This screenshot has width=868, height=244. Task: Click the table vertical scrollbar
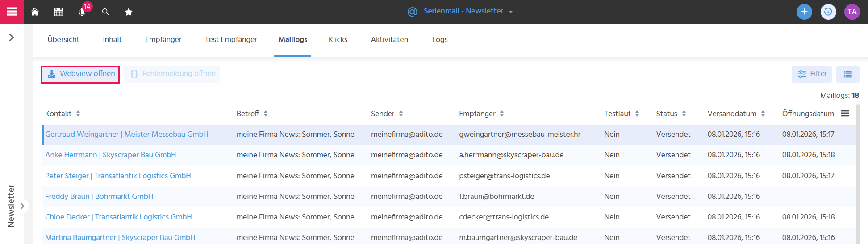point(857,174)
